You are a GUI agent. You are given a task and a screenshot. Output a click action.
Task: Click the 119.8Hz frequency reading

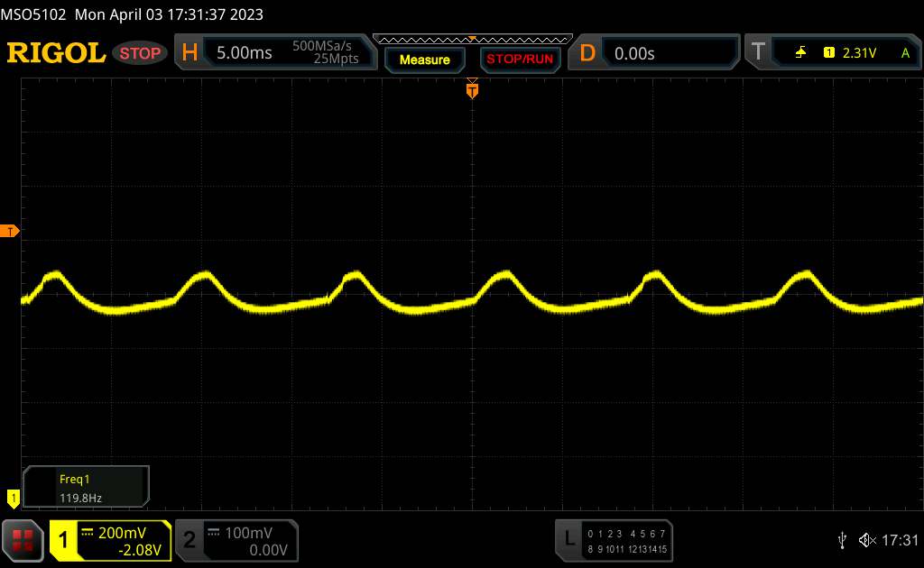(80, 498)
